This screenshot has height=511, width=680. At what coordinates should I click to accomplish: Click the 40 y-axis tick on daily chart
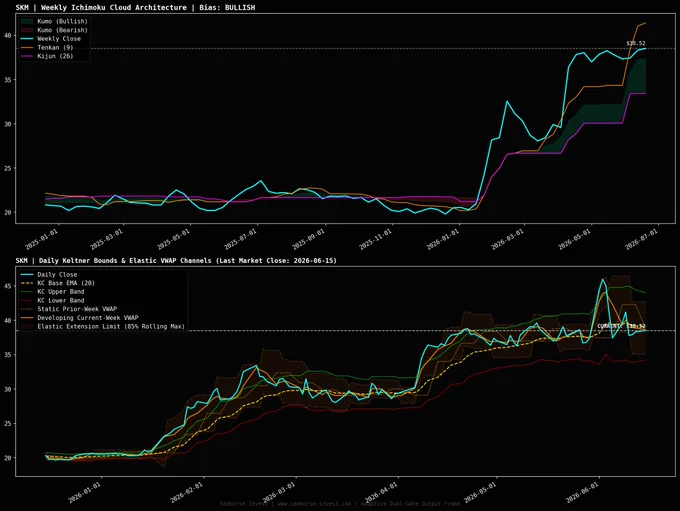pos(7,321)
